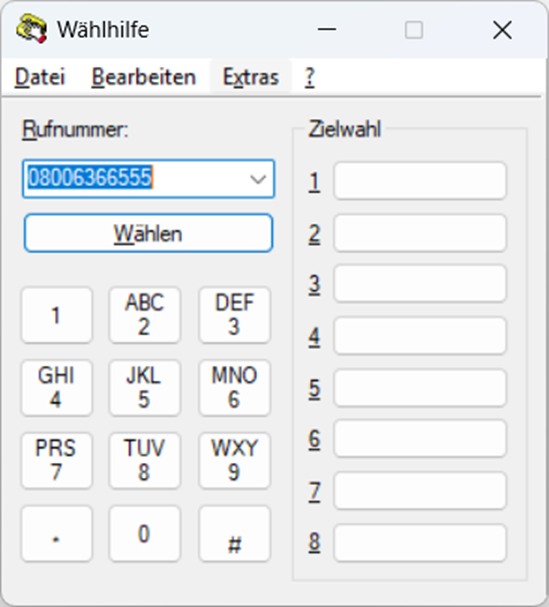Click Zielwahl speed dial button 5
Image resolution: width=549 pixels, height=607 pixels.
420,388
